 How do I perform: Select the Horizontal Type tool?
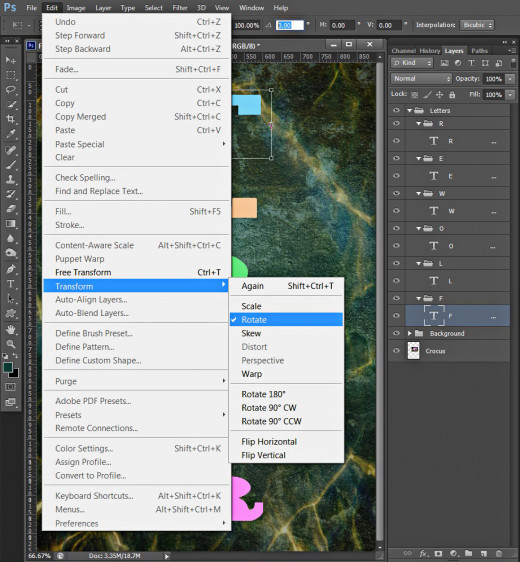point(11,284)
